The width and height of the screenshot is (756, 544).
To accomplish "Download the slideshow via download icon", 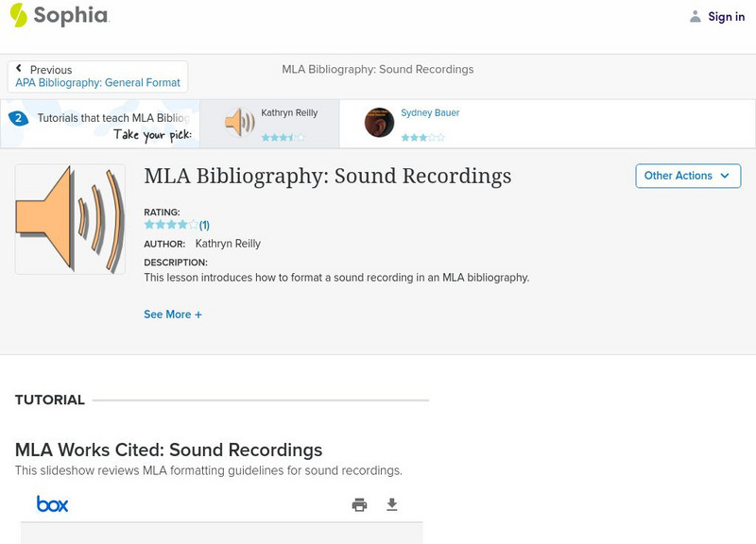I will [392, 505].
